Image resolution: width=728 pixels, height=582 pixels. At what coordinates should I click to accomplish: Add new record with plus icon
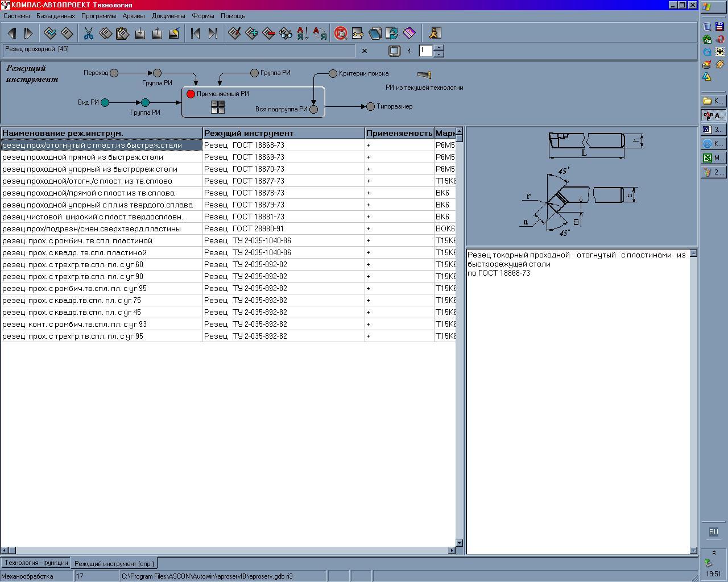[251, 33]
